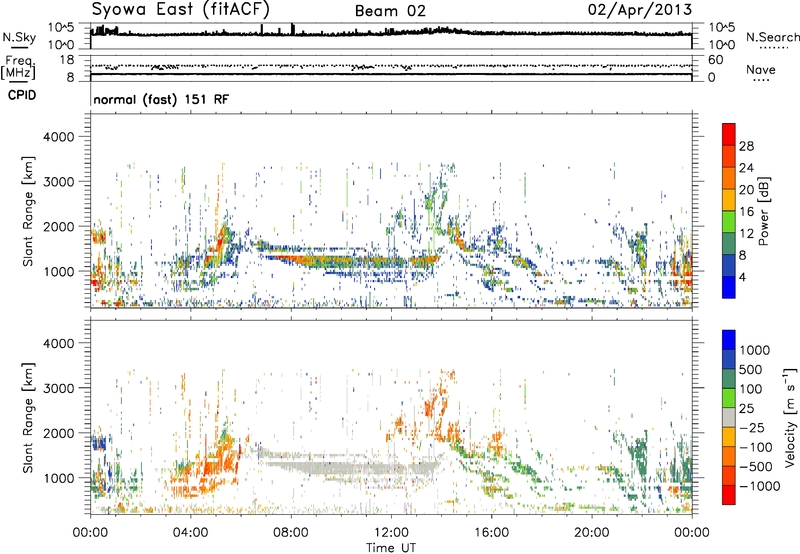Click the 'Beam 02' header label

pos(390,11)
